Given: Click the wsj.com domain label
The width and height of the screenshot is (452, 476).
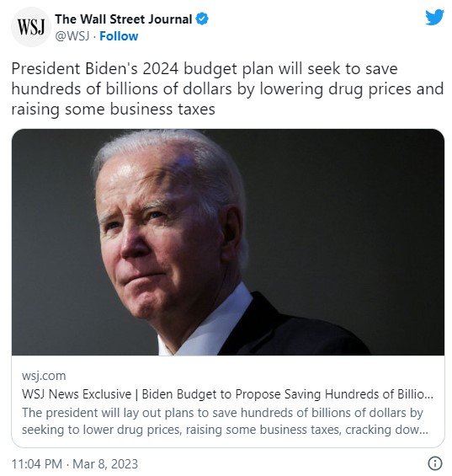Looking at the screenshot, I should click(44, 376).
